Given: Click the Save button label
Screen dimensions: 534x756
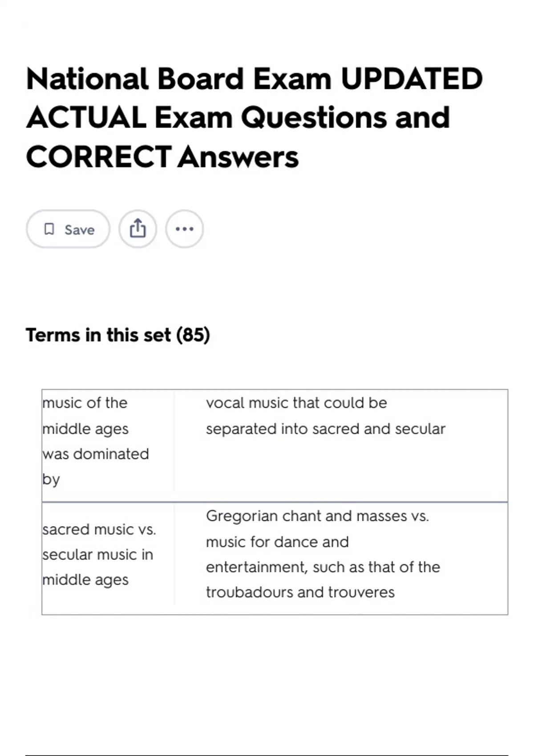Looking at the screenshot, I should pyautogui.click(x=79, y=229).
